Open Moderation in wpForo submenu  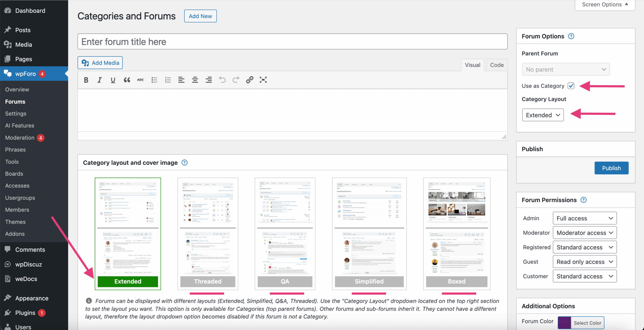point(20,138)
